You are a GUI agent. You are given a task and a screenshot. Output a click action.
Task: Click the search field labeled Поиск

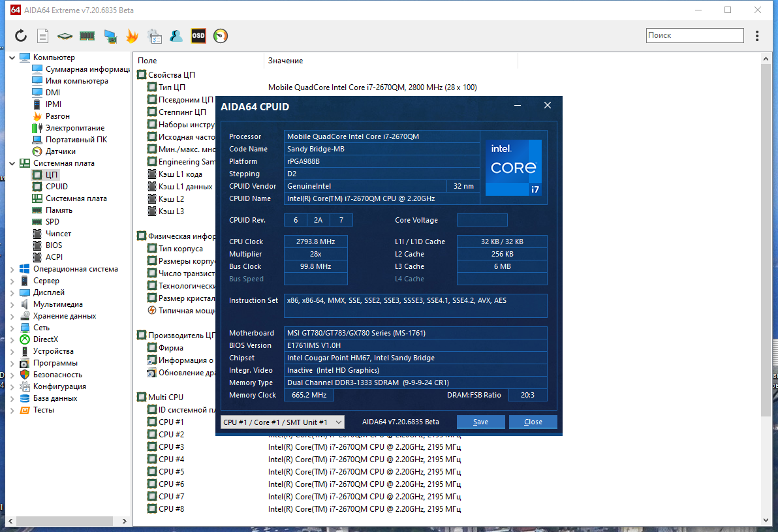[694, 35]
